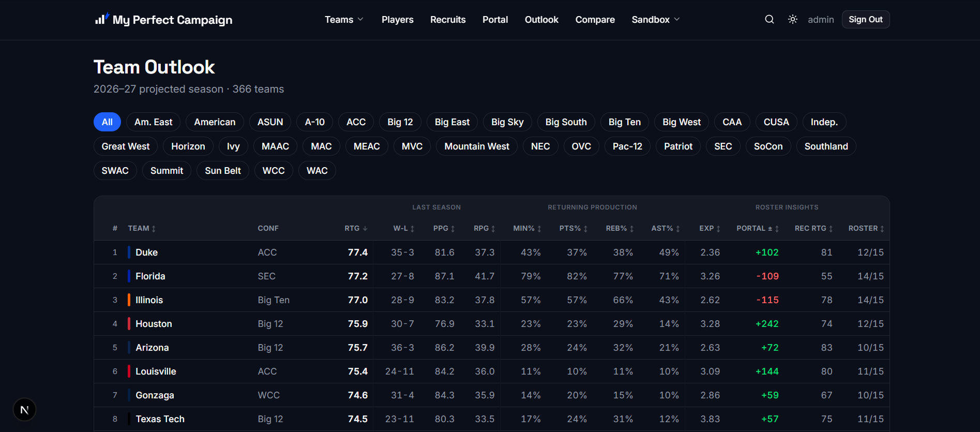Open the Texas Tech team link

160,419
